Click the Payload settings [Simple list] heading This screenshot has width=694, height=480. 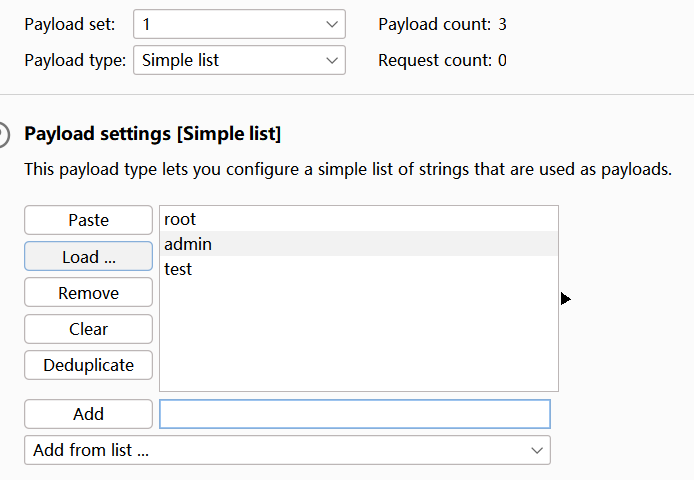(153, 134)
